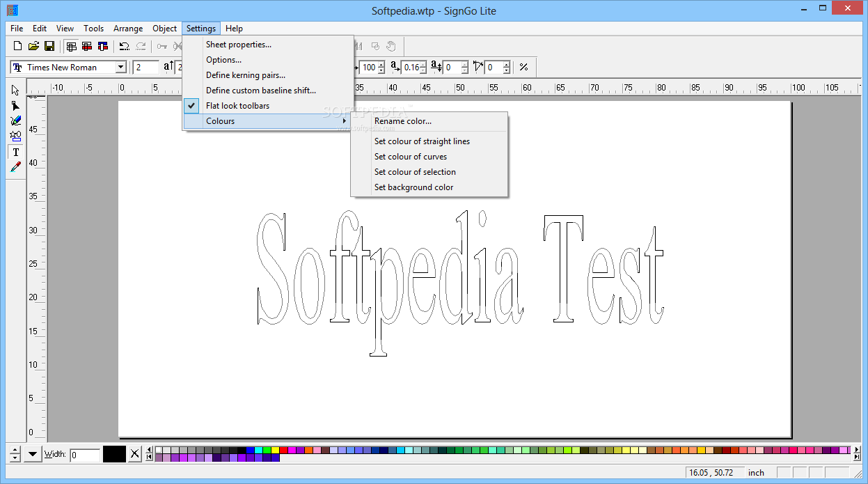Viewport: 868px width, 484px height.
Task: Activate the Text tool (T)
Action: pos(15,152)
